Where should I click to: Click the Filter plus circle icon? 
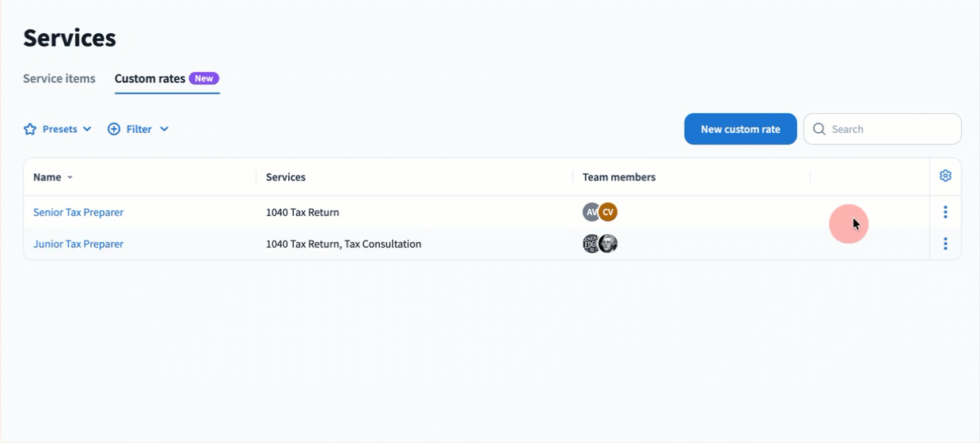click(114, 129)
